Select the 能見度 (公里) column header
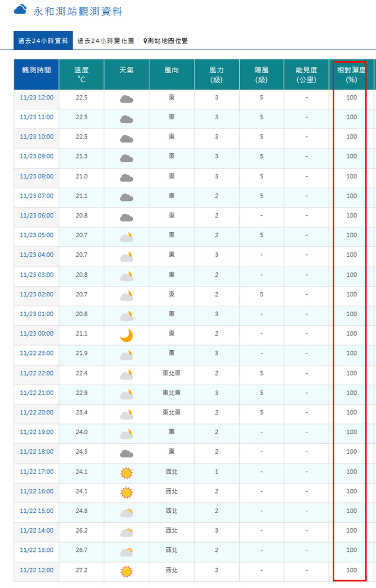 pyautogui.click(x=307, y=74)
